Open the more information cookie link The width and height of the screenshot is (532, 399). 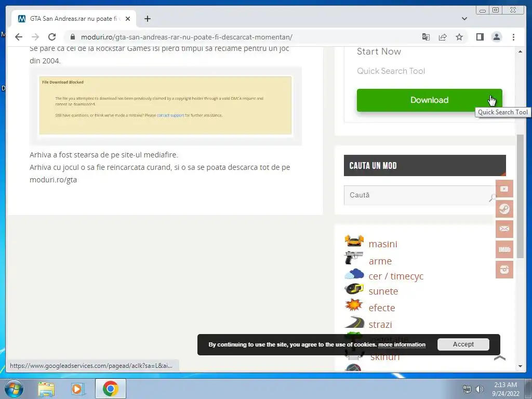402,345
